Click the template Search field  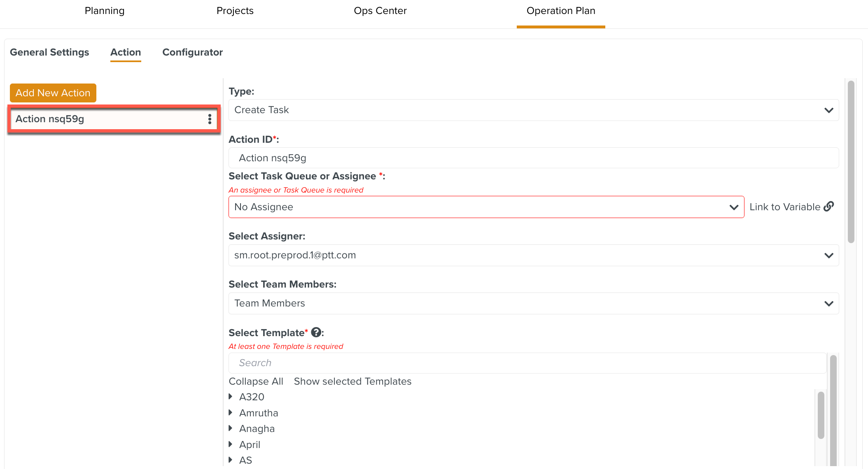pyautogui.click(x=527, y=363)
